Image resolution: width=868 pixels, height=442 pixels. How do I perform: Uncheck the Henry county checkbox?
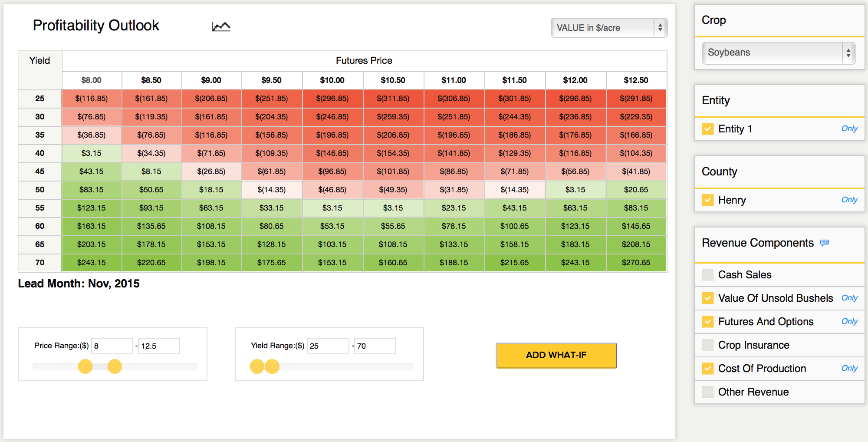pyautogui.click(x=708, y=200)
